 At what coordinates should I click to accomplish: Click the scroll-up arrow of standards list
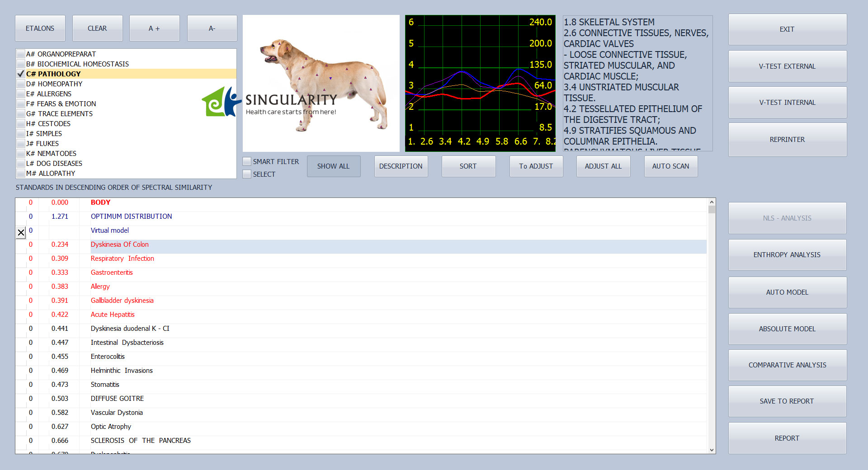712,202
